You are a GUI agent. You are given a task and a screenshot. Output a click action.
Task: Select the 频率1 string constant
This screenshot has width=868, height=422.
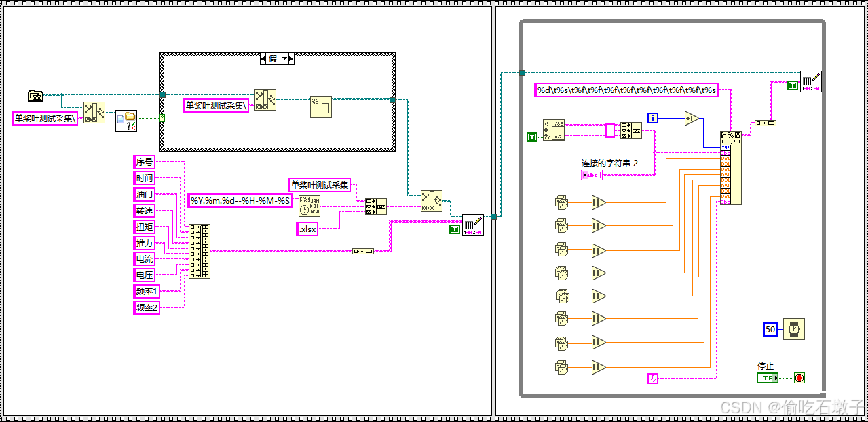tap(147, 291)
